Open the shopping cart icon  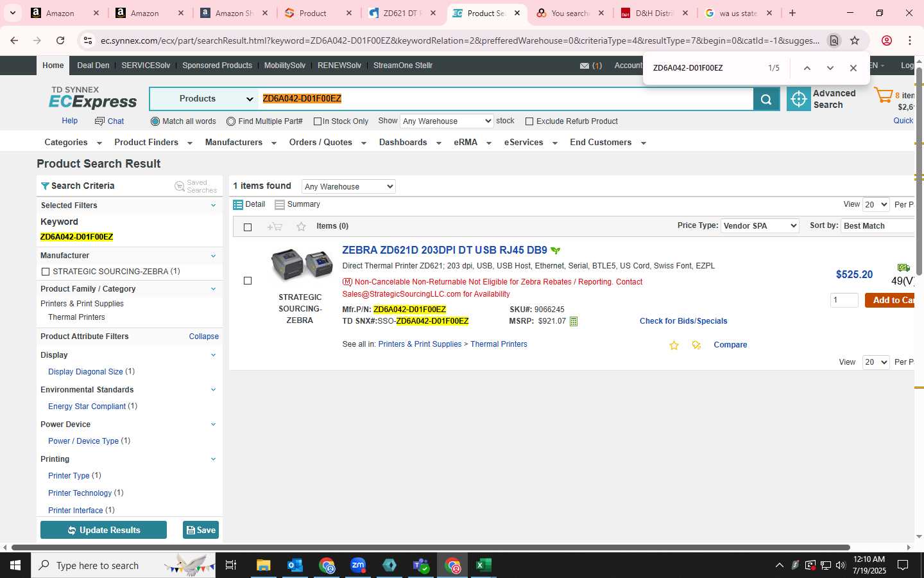pos(884,96)
